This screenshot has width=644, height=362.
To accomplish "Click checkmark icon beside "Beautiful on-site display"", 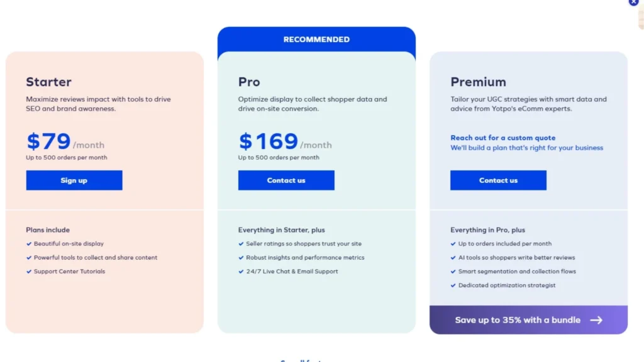I will (x=29, y=244).
